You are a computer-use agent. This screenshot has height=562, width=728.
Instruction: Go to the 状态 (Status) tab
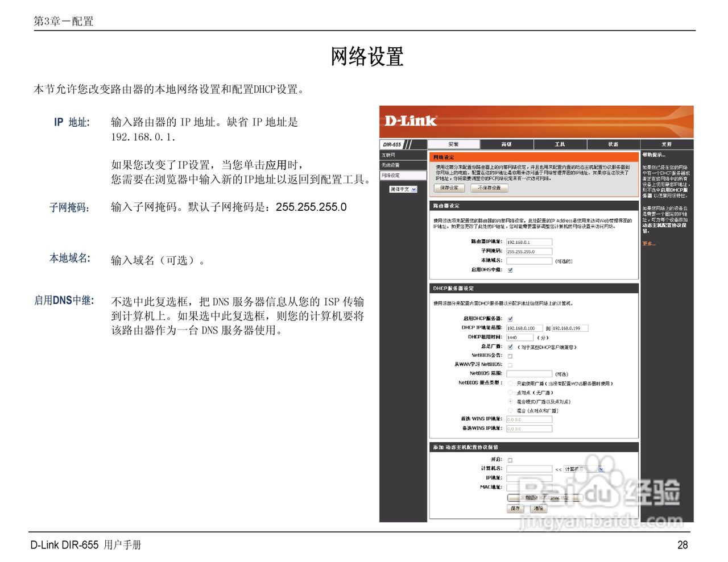click(x=613, y=144)
